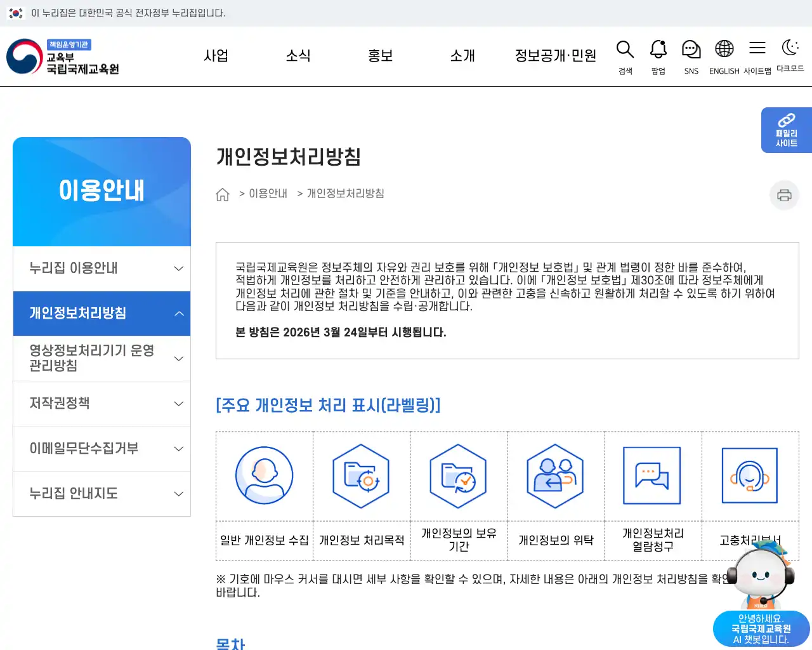812x650 pixels.
Task: Go to home via breadcrumb house icon
Action: 223,194
